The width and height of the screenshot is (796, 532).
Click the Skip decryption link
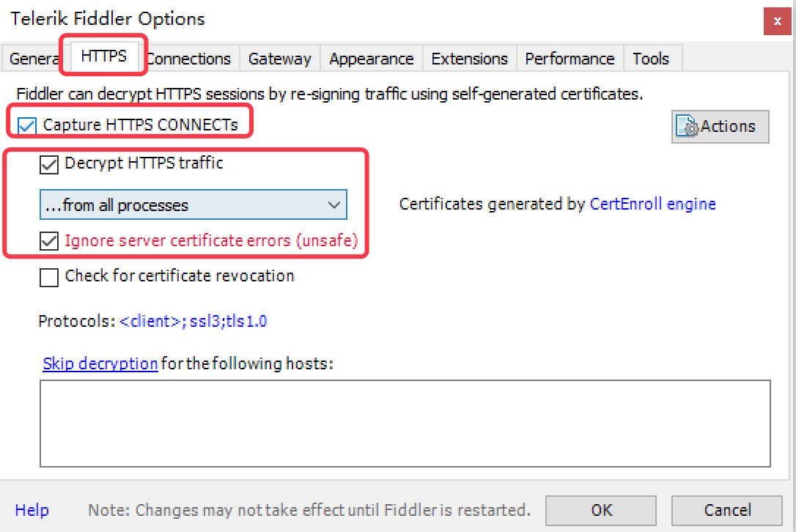100,363
